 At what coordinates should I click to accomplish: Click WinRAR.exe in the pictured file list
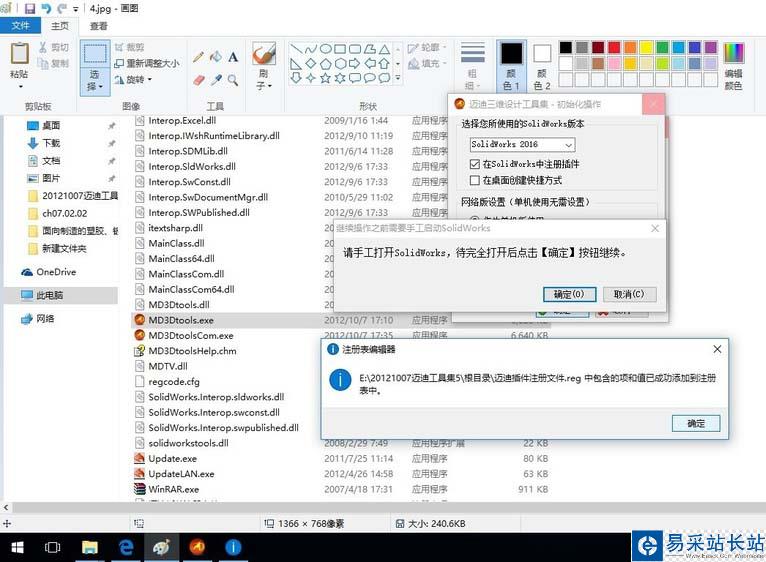pyautogui.click(x=173, y=489)
